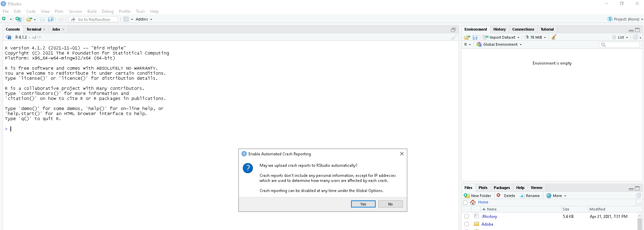This screenshot has height=230, width=644.
Task: Click the Go to file/function search box
Action: [x=93, y=19]
